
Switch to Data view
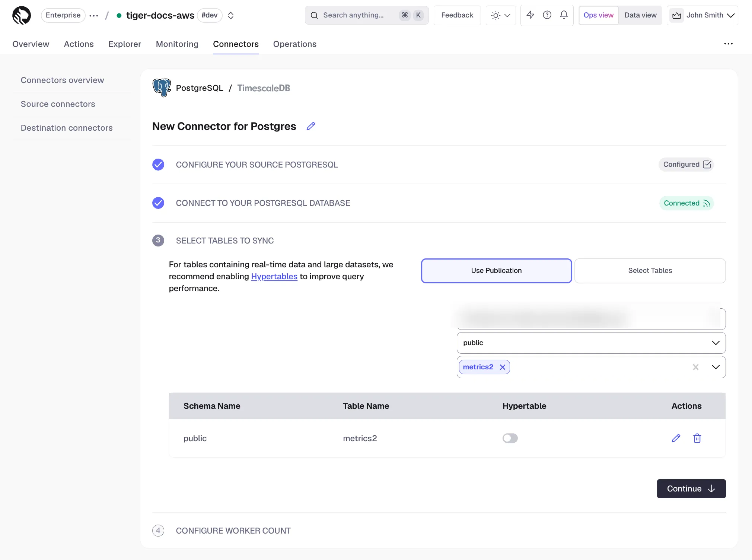click(x=640, y=15)
